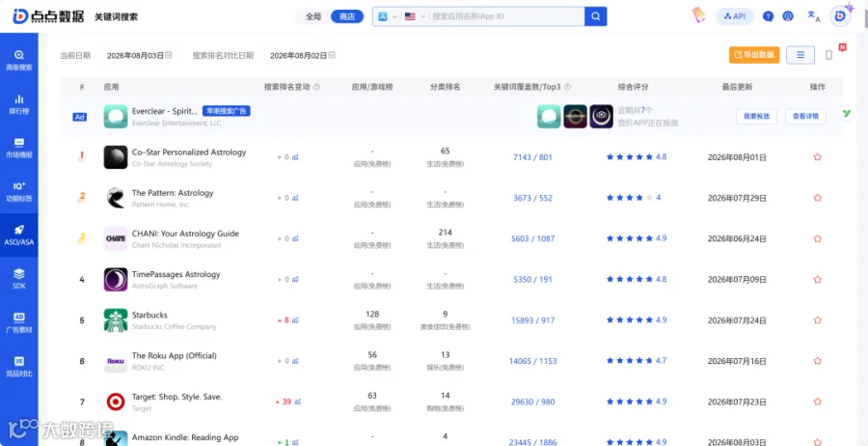Favorite The Pattern: Astrology star icon
The height and width of the screenshot is (446, 868).
(x=817, y=198)
